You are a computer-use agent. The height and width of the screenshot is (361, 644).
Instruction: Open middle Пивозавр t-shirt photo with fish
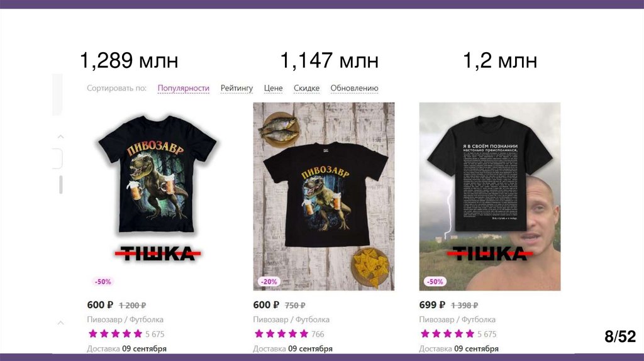[324, 196]
